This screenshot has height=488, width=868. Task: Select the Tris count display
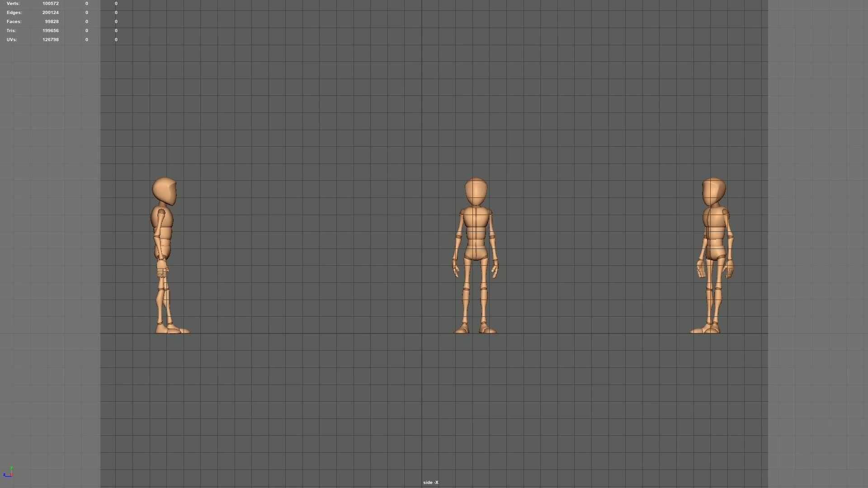(50, 30)
